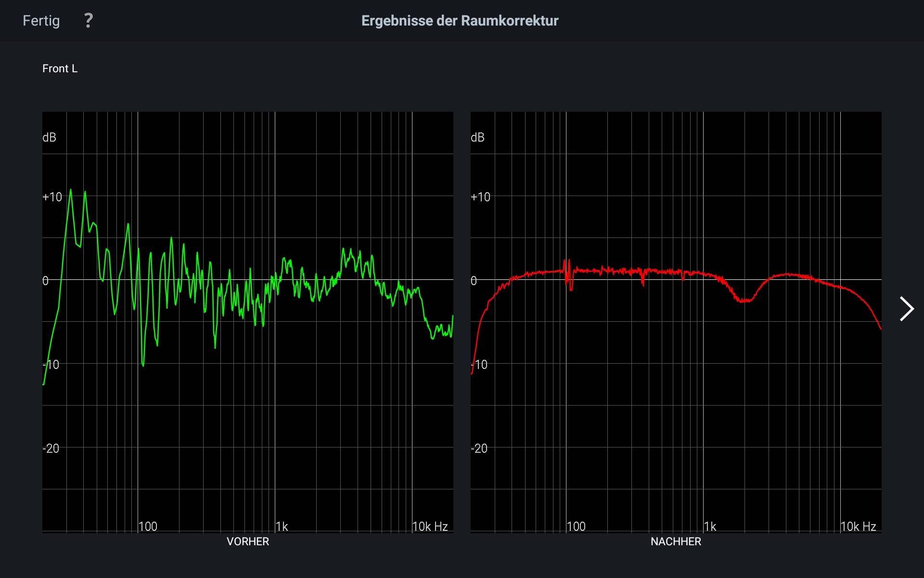Tap the Fertig button

pyautogui.click(x=41, y=21)
